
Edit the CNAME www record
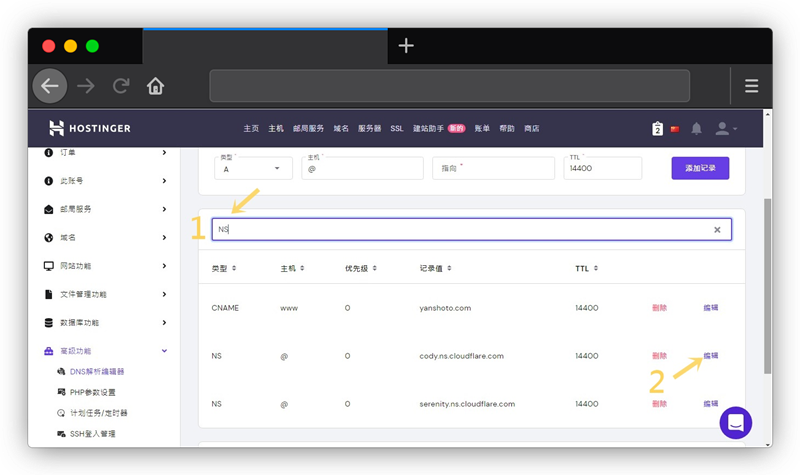tap(711, 308)
